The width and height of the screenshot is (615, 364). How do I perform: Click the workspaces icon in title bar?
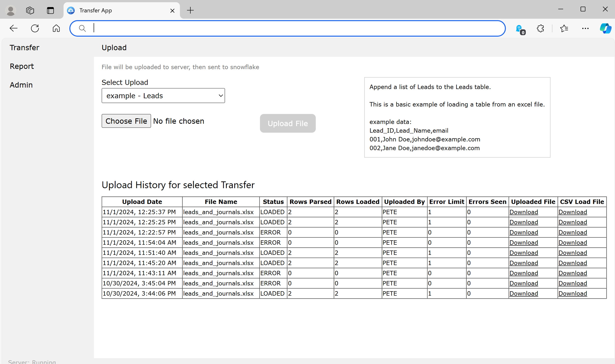(x=30, y=10)
